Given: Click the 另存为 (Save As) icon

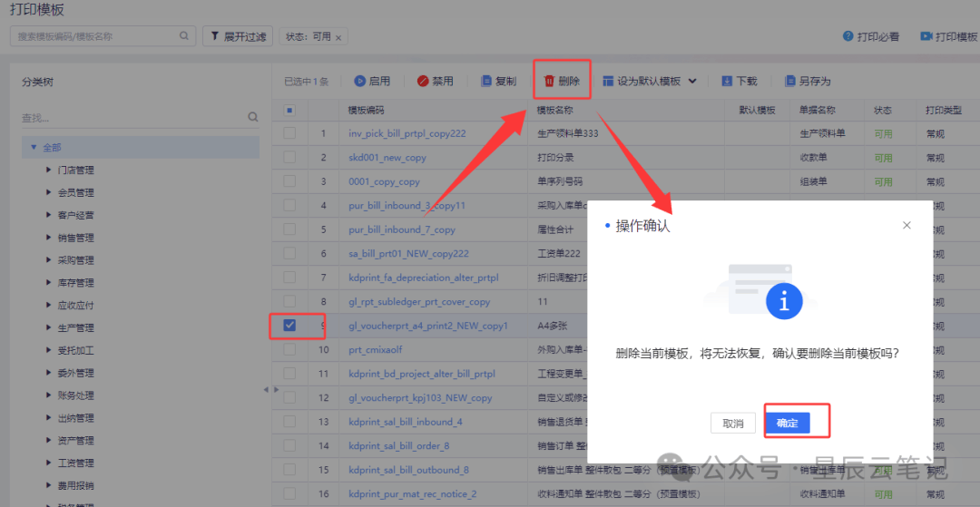Looking at the screenshot, I should (790, 82).
